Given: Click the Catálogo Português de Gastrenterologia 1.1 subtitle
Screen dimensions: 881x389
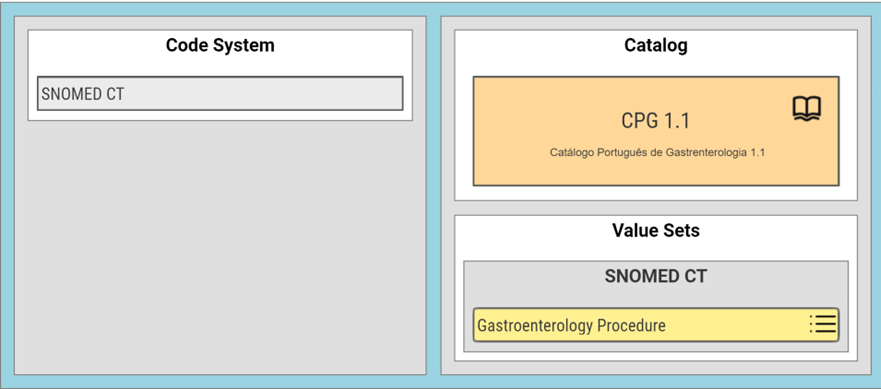Looking at the screenshot, I should point(657,152).
